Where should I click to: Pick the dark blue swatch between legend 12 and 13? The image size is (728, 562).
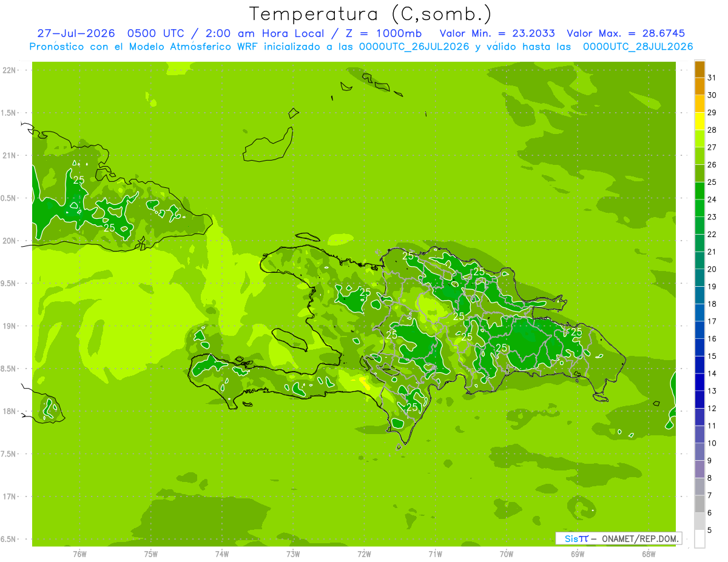[x=700, y=400]
